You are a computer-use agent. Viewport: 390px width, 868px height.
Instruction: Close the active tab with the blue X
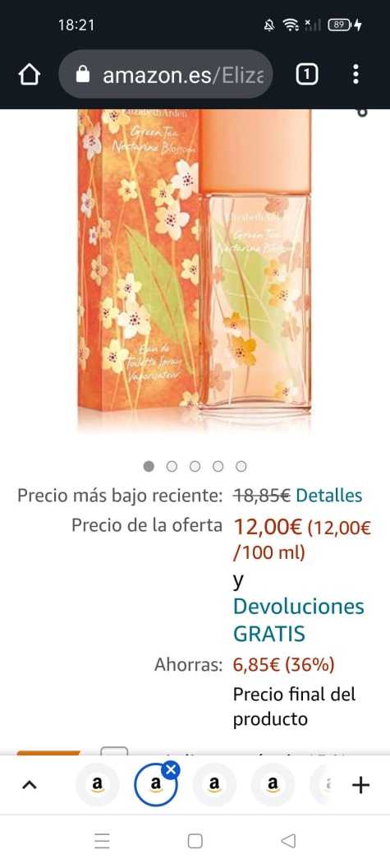172,769
